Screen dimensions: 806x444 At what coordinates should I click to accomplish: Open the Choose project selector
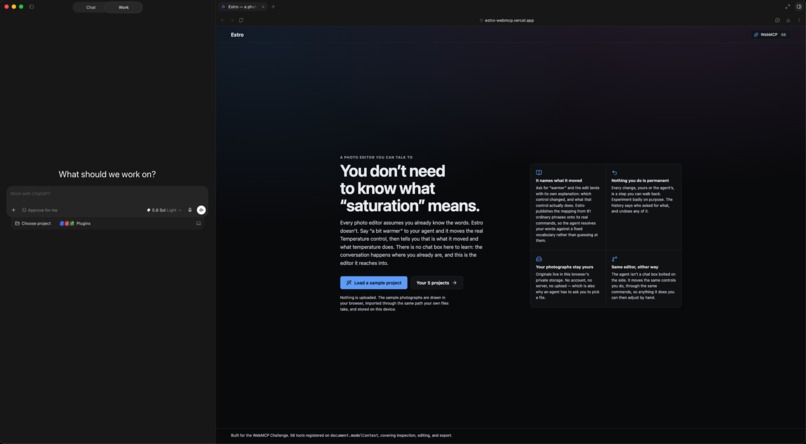point(33,224)
